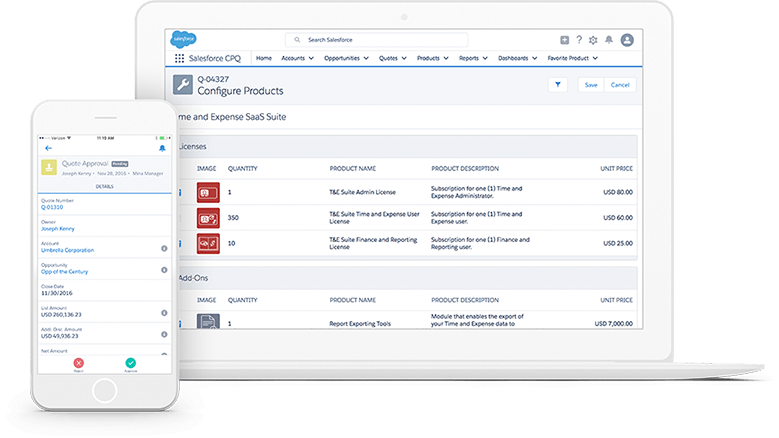Click the Pending status badge on phone
The height and width of the screenshot is (438, 779).
(120, 164)
